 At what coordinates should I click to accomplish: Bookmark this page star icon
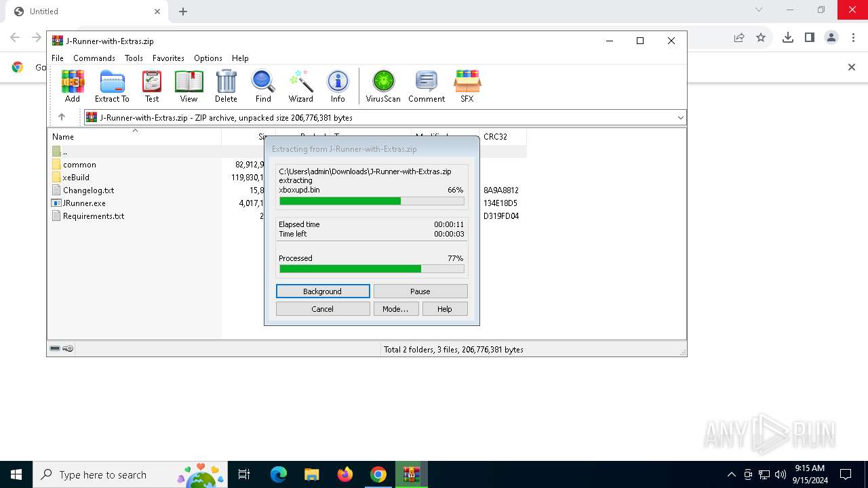pos(761,37)
